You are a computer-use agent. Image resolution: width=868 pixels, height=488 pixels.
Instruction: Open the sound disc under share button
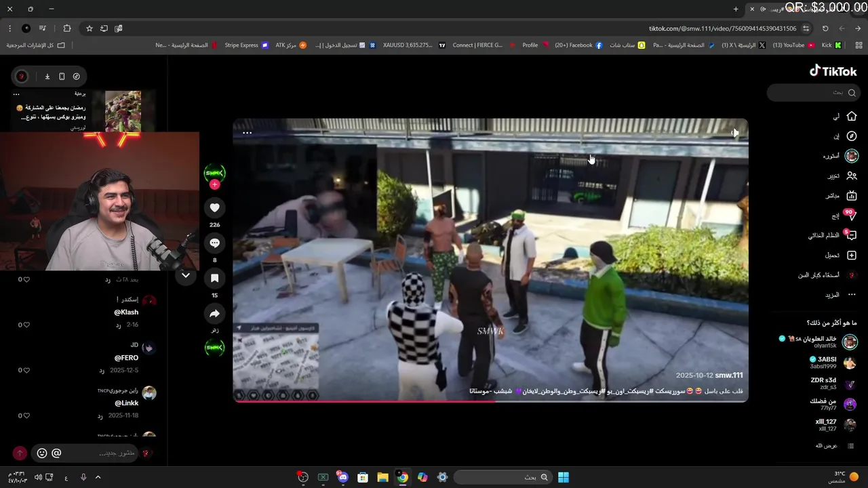pos(214,348)
